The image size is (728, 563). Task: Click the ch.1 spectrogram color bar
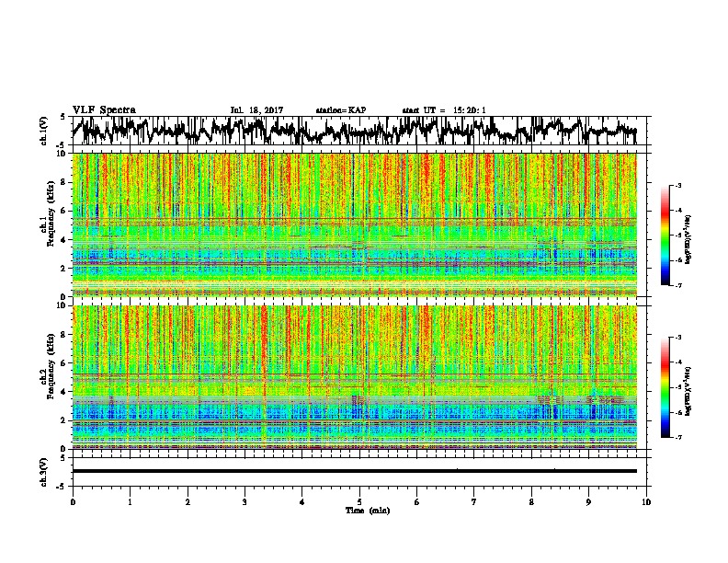[x=665, y=236]
